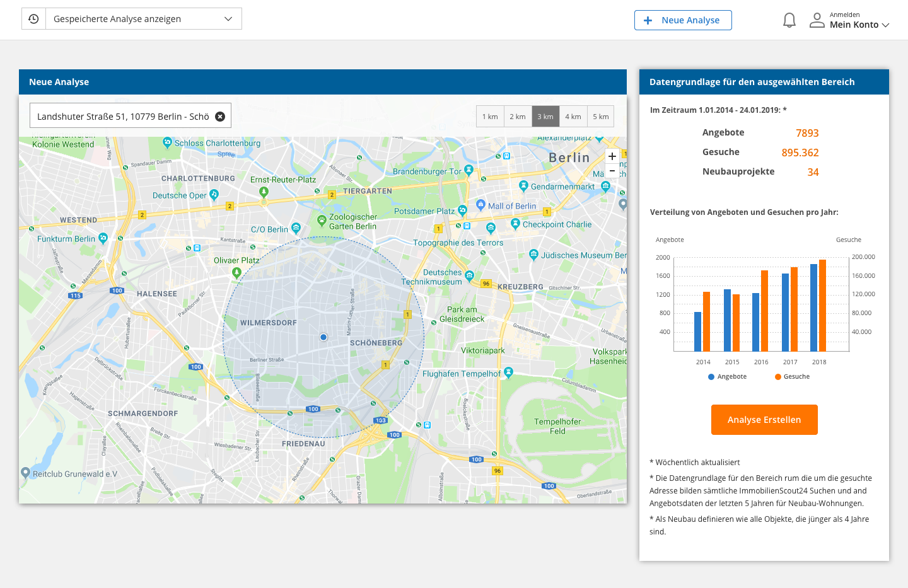908x588 pixels.
Task: Switch to the 5 km radius tab
Action: (x=601, y=116)
